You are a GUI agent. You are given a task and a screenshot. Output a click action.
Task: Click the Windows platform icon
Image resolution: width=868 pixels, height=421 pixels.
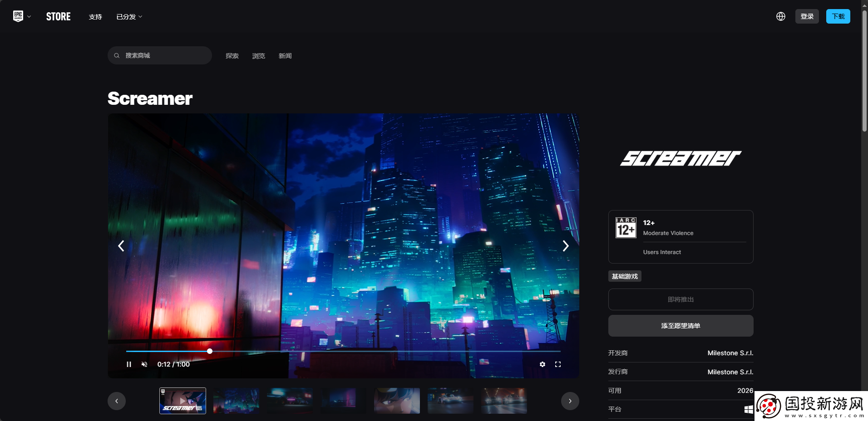pyautogui.click(x=749, y=409)
